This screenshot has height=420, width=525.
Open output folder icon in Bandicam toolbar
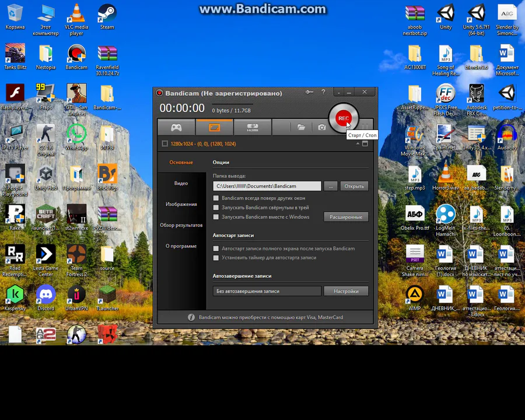coord(301,127)
